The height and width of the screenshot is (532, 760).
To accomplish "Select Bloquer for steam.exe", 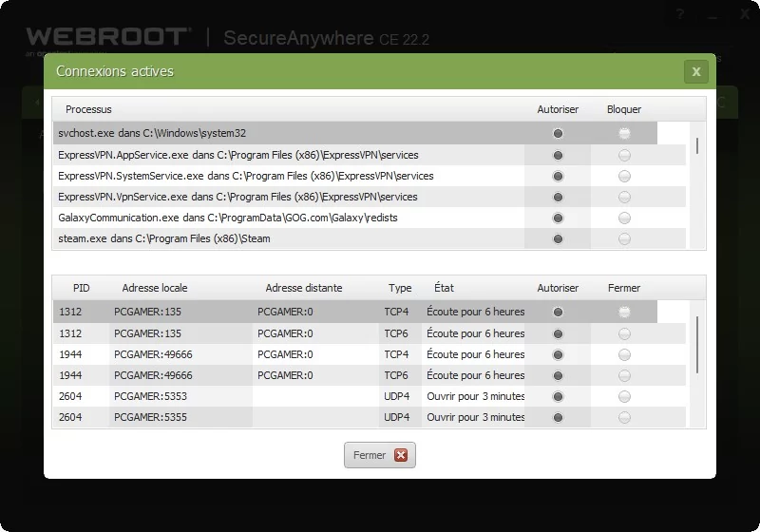I will click(x=624, y=238).
